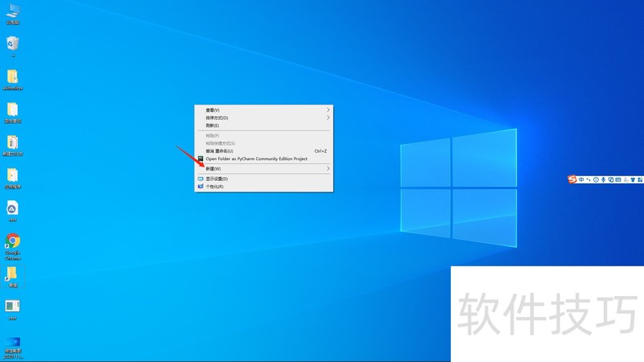Click 刷新(E) Refresh in context menu
The image size is (644, 362).
point(213,125)
